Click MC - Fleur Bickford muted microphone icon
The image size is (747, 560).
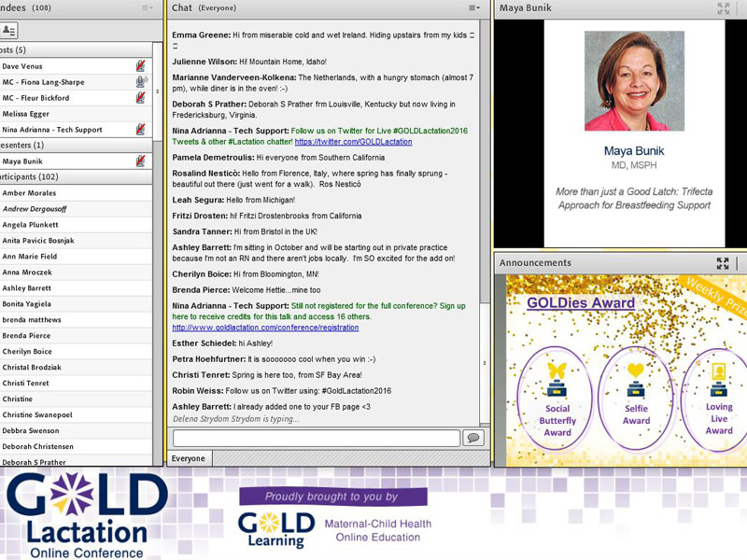pos(141,98)
